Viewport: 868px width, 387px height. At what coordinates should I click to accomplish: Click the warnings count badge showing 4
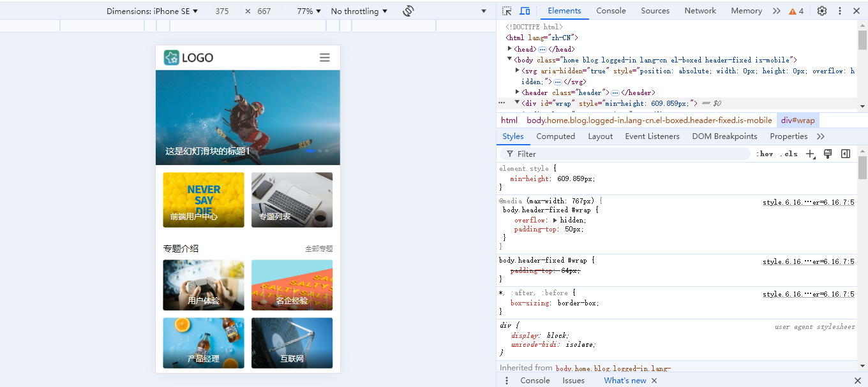click(x=797, y=11)
